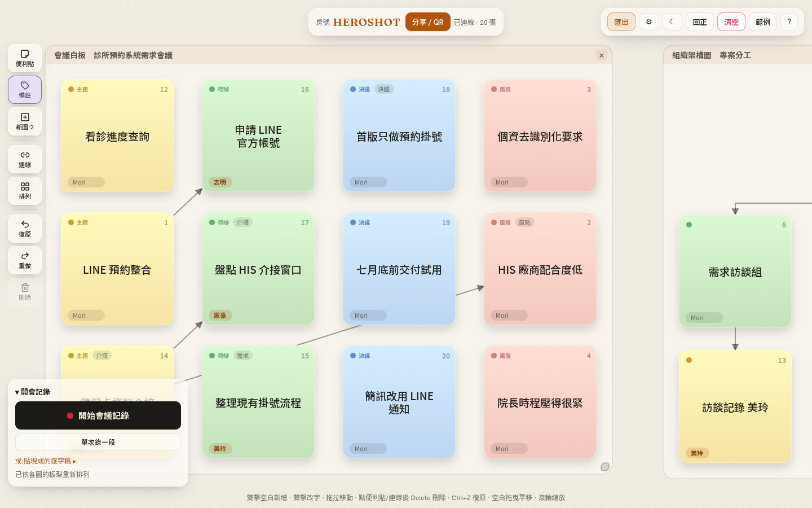Click Mori chip on 簡訊改用 LINE 通知 note
Viewport: 812px width, 508px height.
pos(368,449)
